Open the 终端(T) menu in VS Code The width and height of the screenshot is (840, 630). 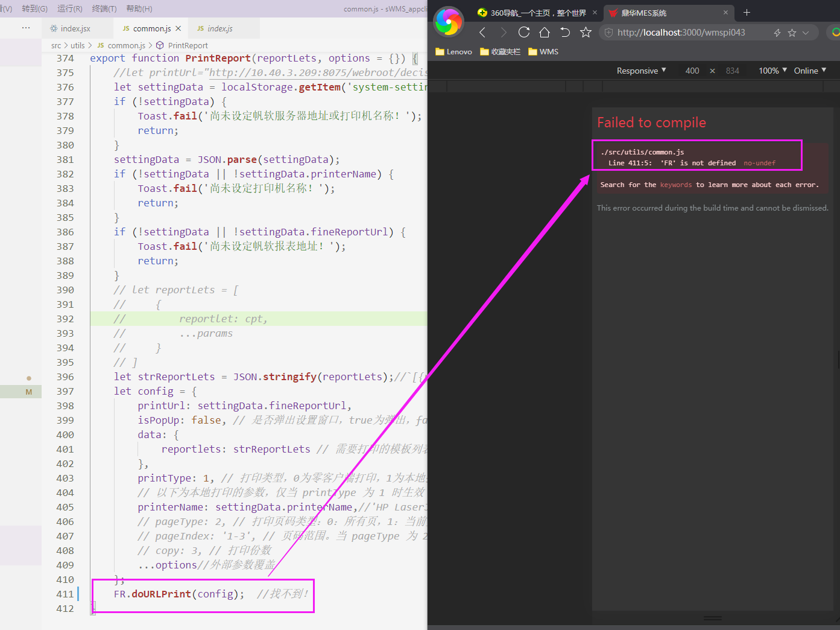(104, 8)
